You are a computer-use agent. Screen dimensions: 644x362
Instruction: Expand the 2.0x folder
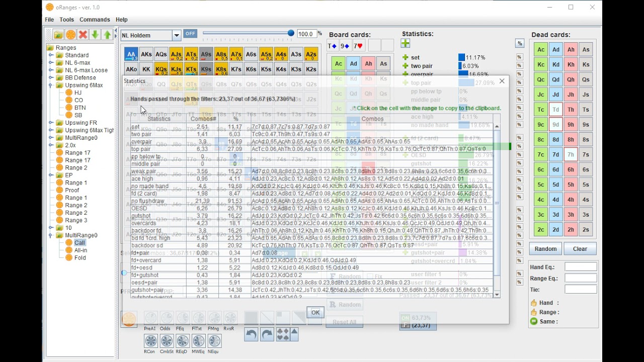[x=51, y=145]
